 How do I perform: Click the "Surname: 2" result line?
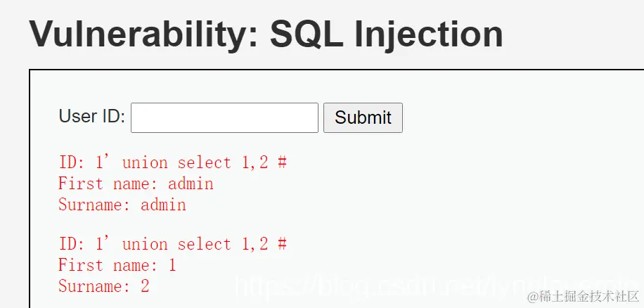tap(103, 286)
